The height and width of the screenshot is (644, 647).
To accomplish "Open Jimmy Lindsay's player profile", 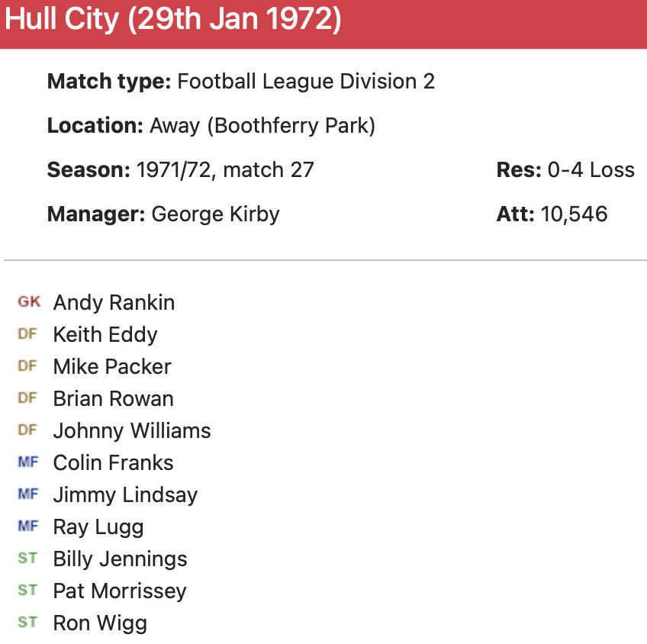I will pos(125,495).
